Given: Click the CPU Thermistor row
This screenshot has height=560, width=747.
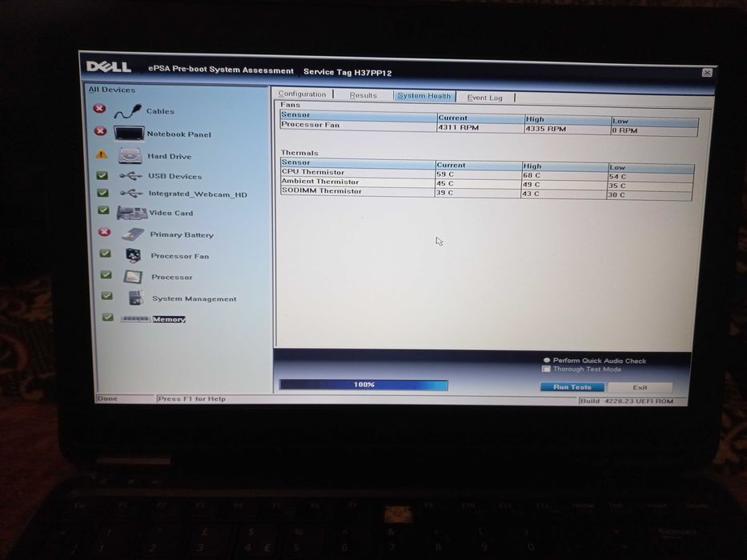Looking at the screenshot, I should pyautogui.click(x=487, y=174).
